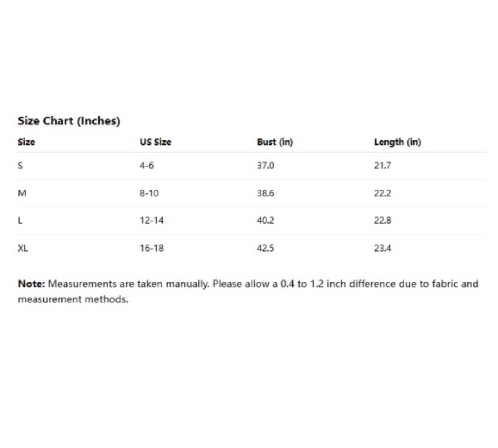The width and height of the screenshot is (498, 448).
Task: Select the L size row label
Action: (20, 221)
